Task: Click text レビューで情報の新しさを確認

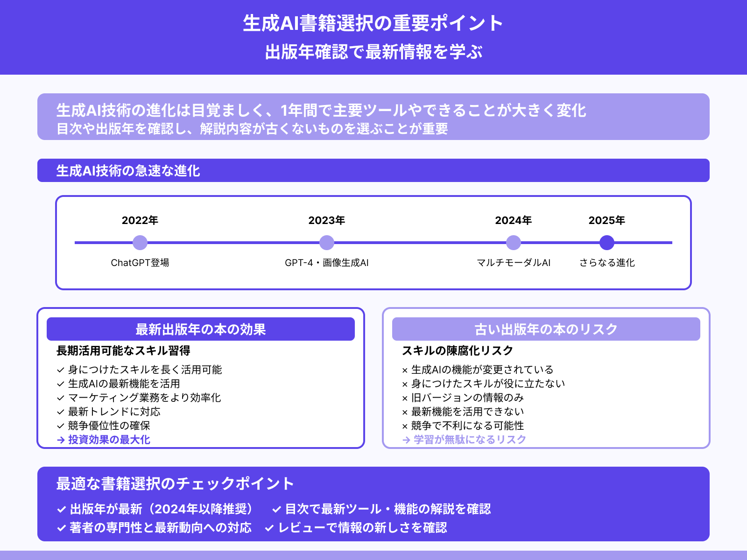Action: pyautogui.click(x=363, y=528)
